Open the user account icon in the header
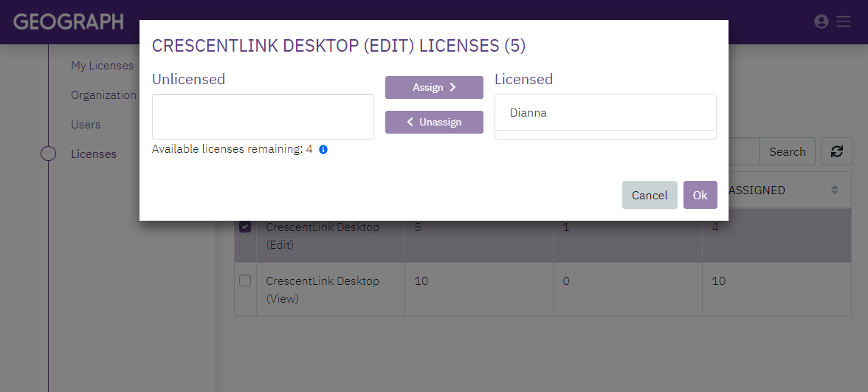868x392 pixels. [821, 21]
